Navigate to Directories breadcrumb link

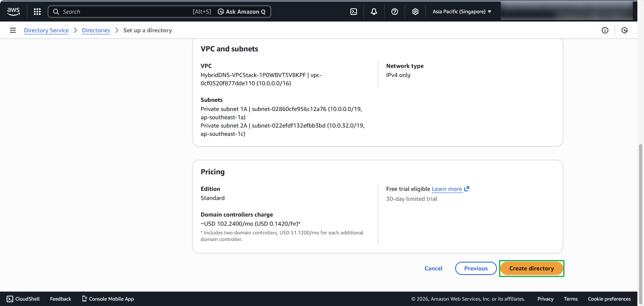[x=96, y=30]
